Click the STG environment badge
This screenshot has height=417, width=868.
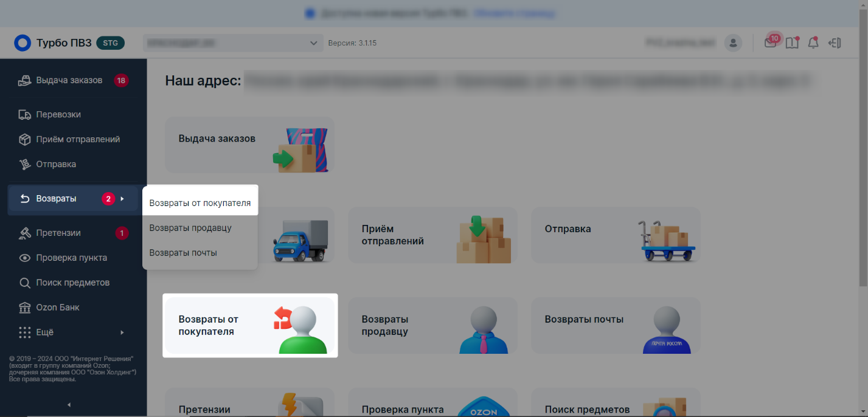point(111,43)
